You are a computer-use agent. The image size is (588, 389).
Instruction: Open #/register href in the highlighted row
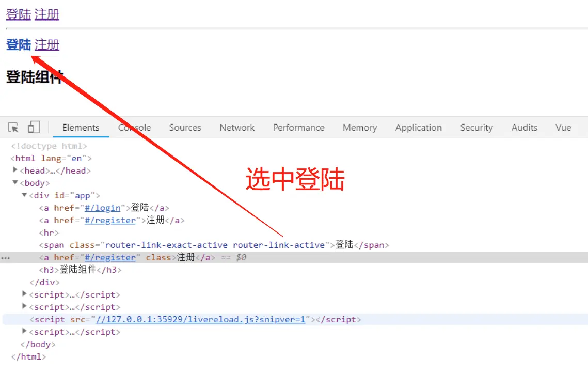[110, 257]
